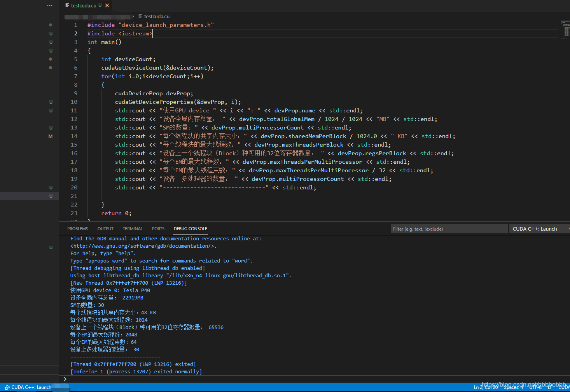Change file encoding via UTF-8 status item
The image size is (570, 392).
pyautogui.click(x=535, y=387)
